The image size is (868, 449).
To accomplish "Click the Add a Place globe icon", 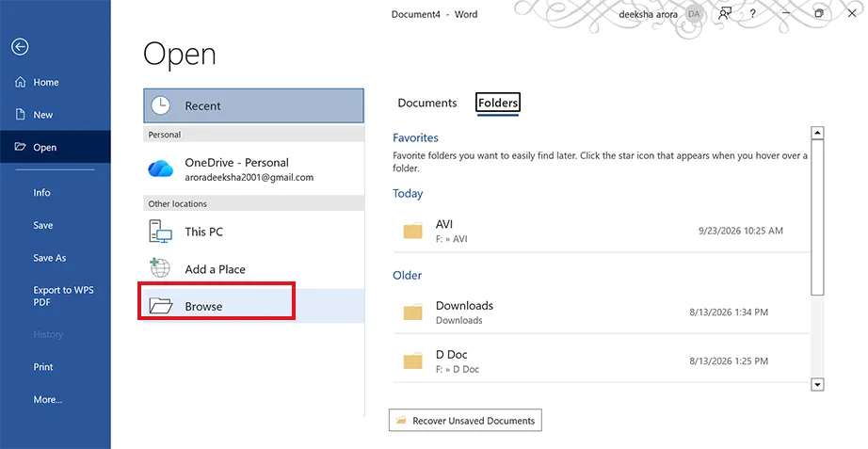I will (x=160, y=267).
